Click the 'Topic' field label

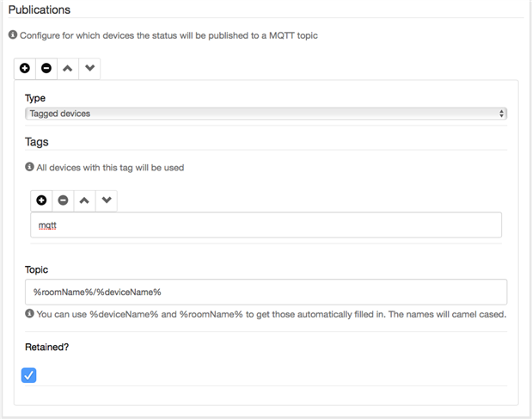click(x=38, y=269)
